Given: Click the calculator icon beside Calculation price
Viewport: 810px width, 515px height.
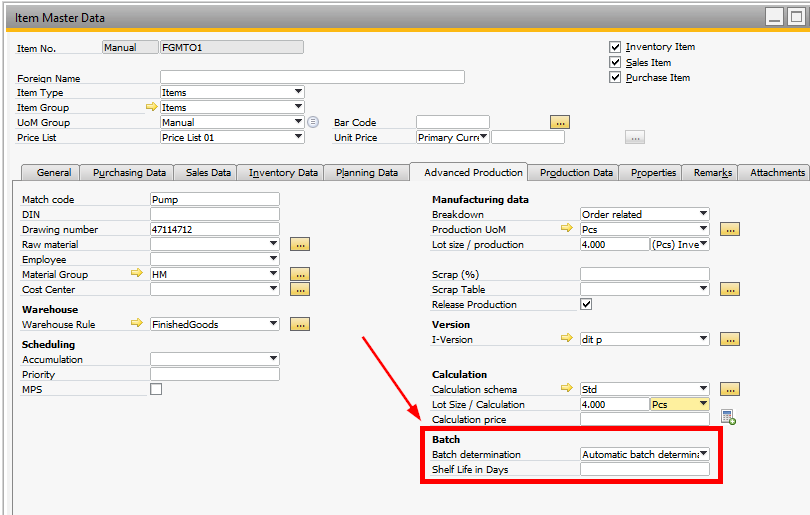Looking at the screenshot, I should point(728,418).
